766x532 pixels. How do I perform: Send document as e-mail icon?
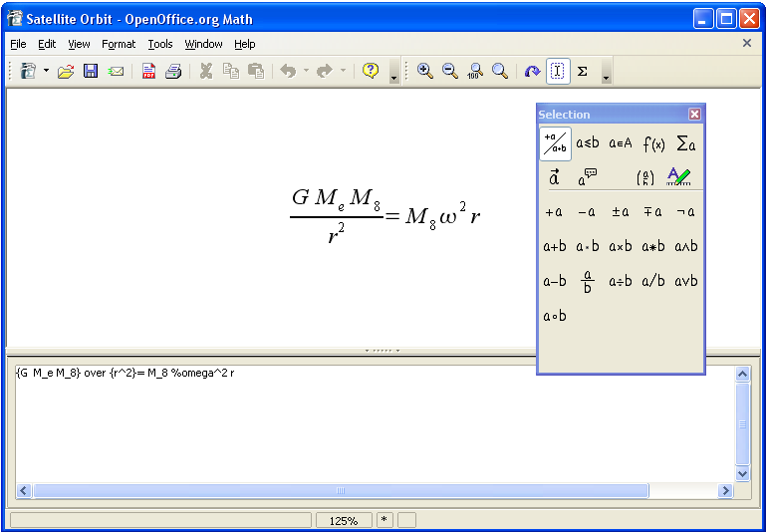pos(116,72)
